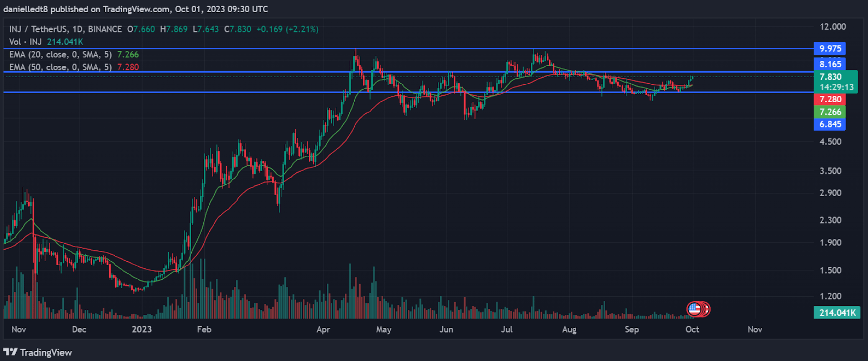Click the 2.300 price axis label

click(830, 220)
